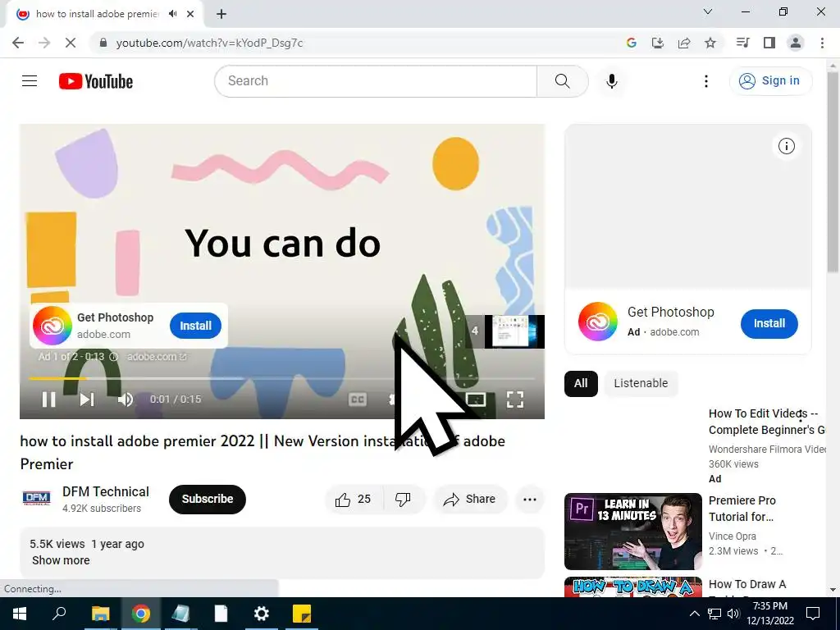Expand description with Show more
This screenshot has width=840, height=630.
pos(61,560)
